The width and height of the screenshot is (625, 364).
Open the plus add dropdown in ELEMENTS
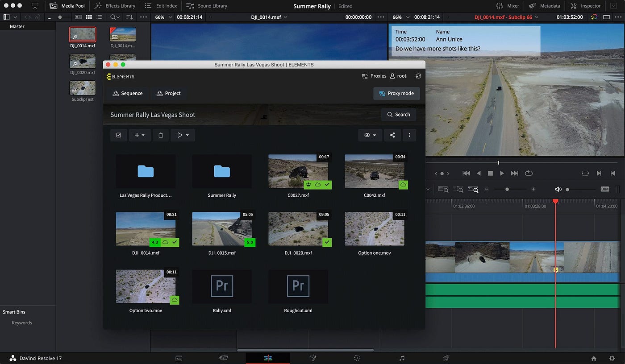pos(140,135)
